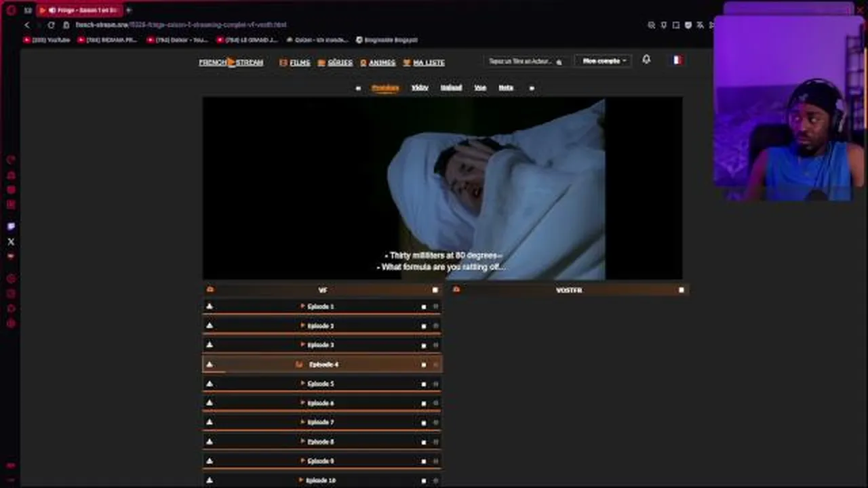The width and height of the screenshot is (868, 488).
Task: Open a new browser tab with plus icon
Action: point(129,10)
